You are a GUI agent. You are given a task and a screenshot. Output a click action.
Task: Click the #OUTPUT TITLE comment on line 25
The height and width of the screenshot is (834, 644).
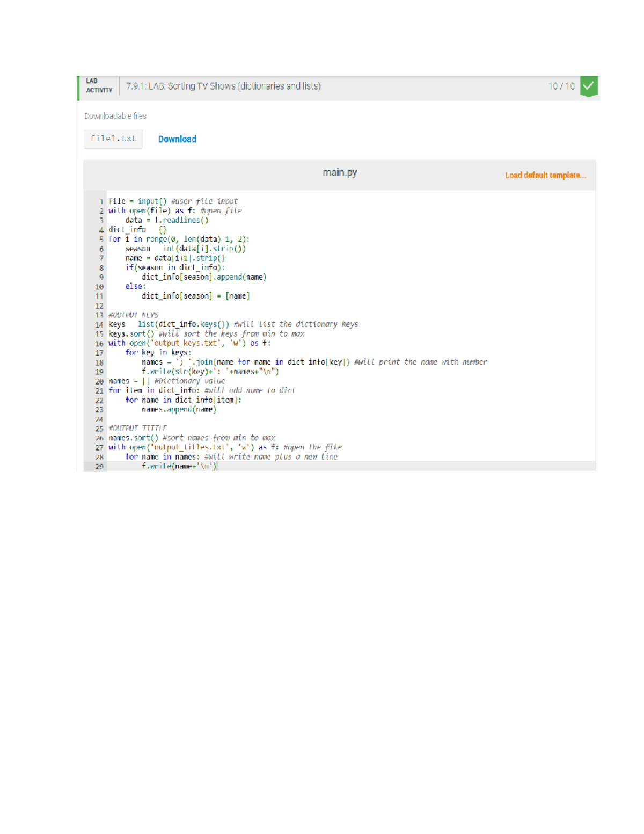click(x=136, y=428)
